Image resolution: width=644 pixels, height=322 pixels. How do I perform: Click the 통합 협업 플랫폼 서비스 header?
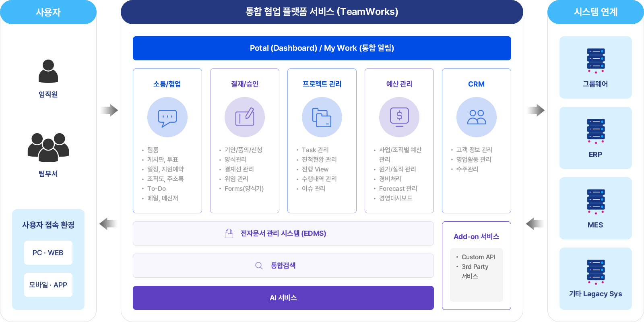[x=322, y=12]
